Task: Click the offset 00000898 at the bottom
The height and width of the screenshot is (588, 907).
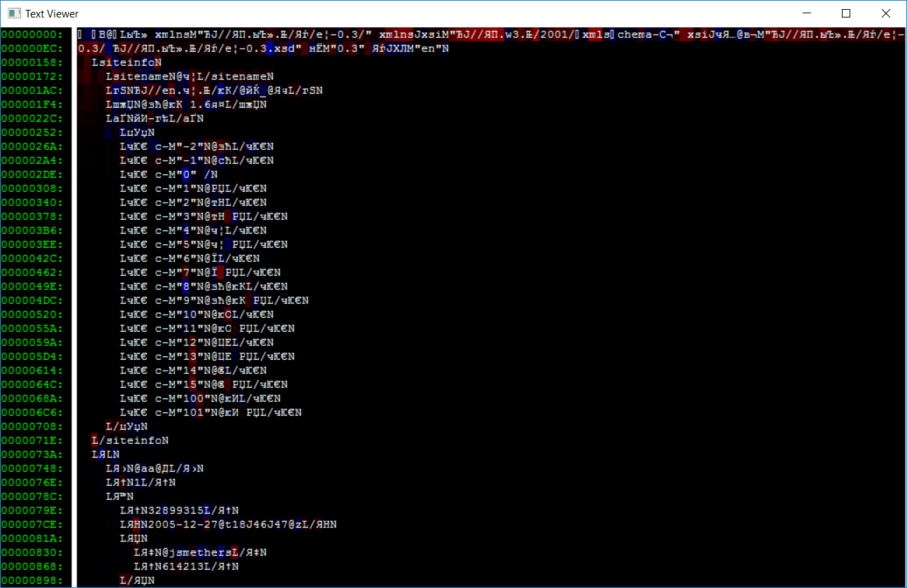Action: [x=32, y=580]
